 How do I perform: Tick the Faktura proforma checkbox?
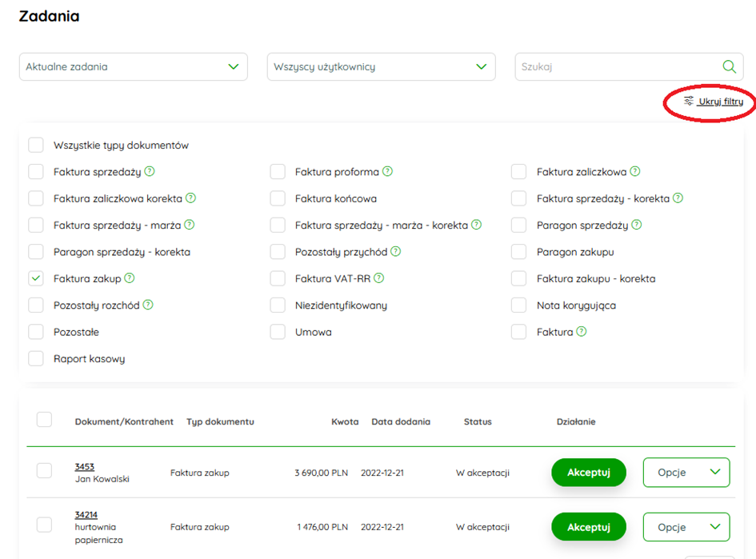pos(278,171)
